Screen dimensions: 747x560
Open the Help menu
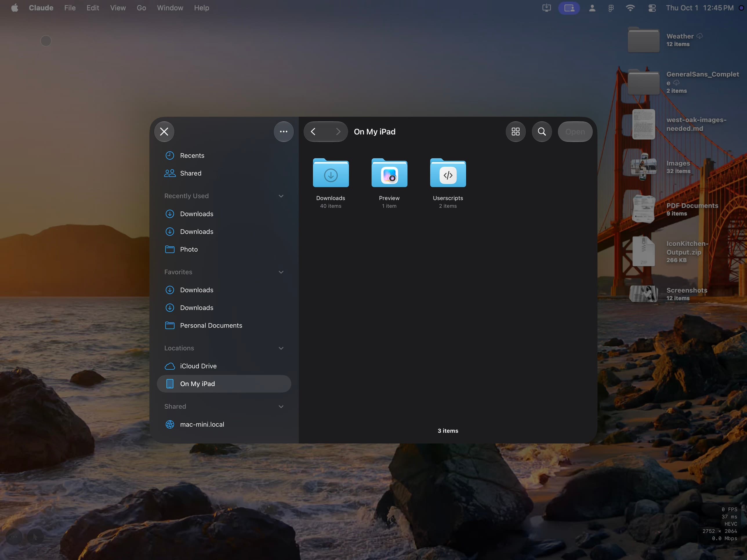[x=202, y=8]
